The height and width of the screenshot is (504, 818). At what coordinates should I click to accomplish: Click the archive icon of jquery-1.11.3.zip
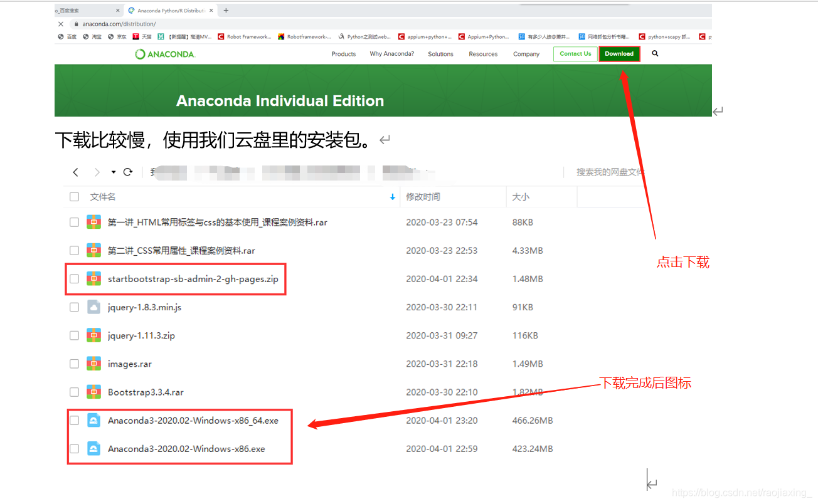[94, 335]
